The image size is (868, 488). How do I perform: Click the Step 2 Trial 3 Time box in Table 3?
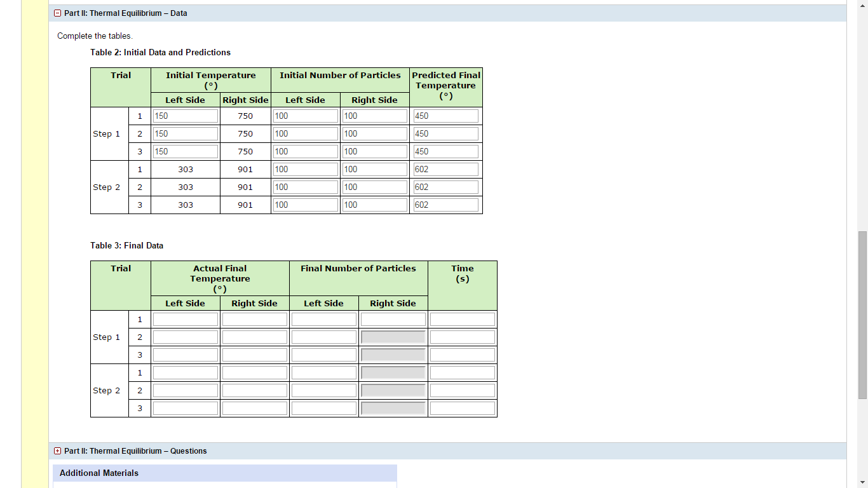coord(462,407)
